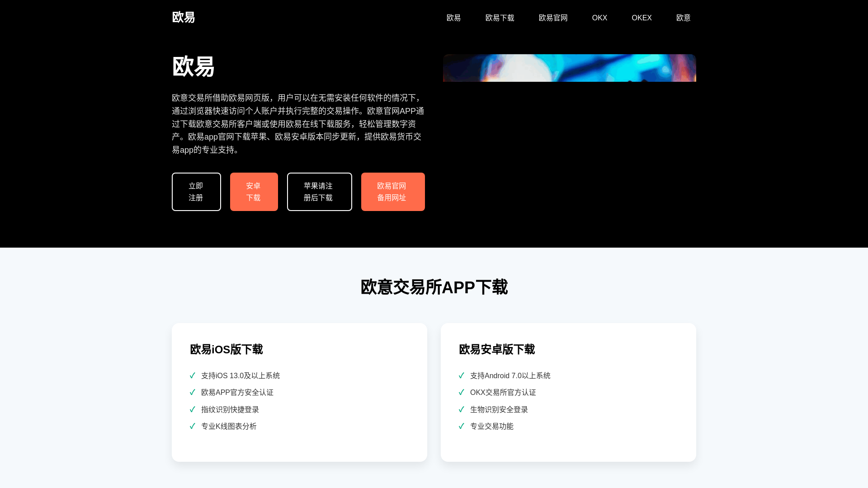Click the hero paragraph starting 欧意交易所借助

(298, 124)
